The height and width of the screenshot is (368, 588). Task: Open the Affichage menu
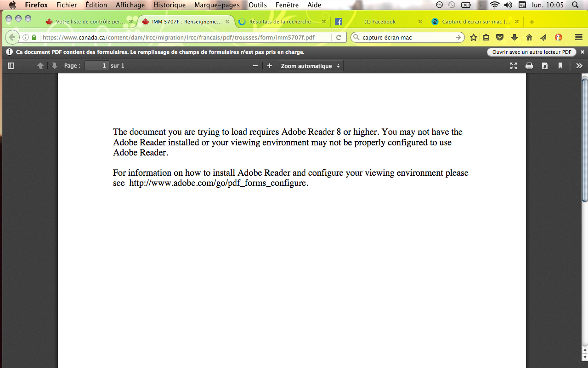point(130,5)
